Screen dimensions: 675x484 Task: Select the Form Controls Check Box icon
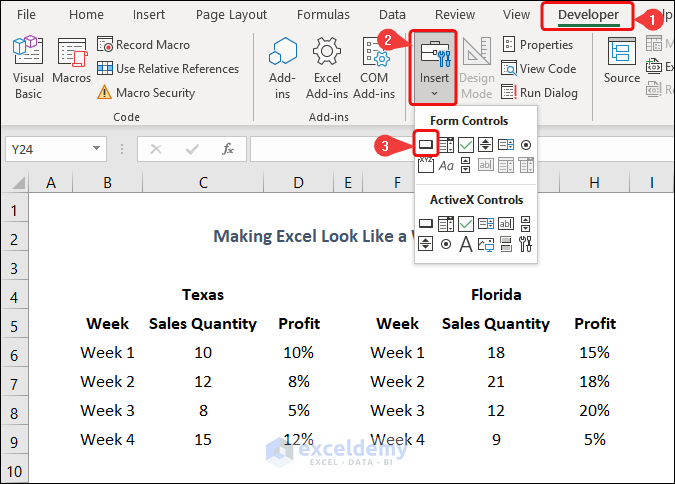(x=466, y=145)
